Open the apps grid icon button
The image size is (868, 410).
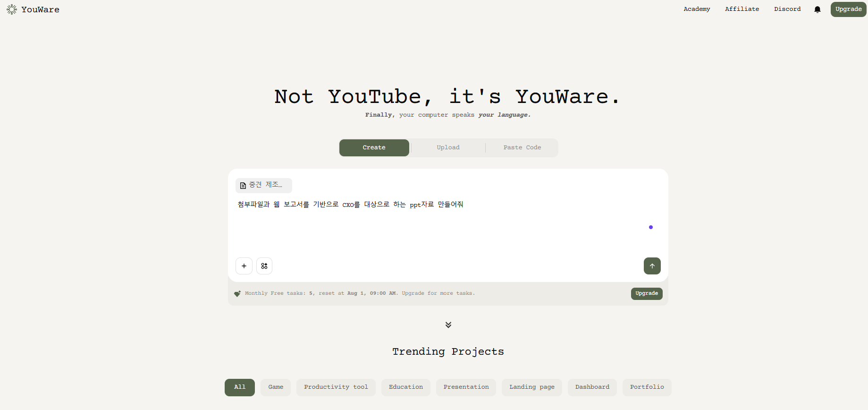[264, 266]
